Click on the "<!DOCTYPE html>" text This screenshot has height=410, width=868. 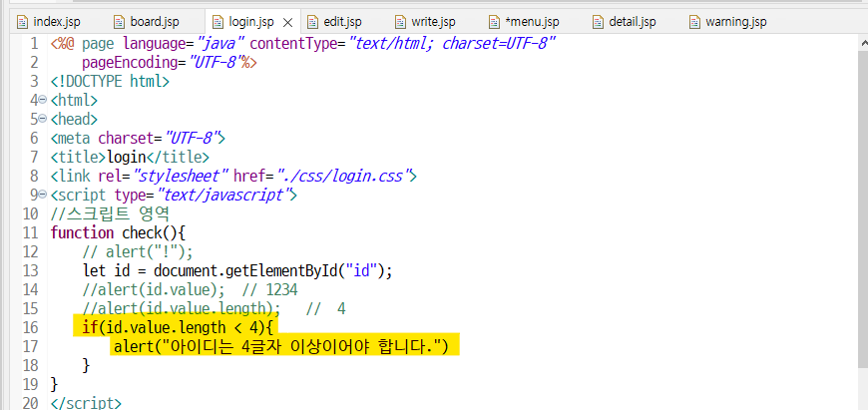tap(110, 82)
